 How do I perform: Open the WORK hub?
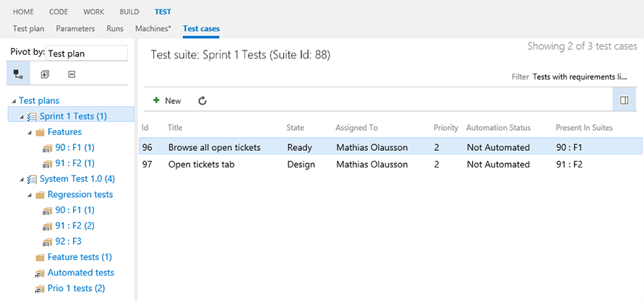tap(94, 12)
